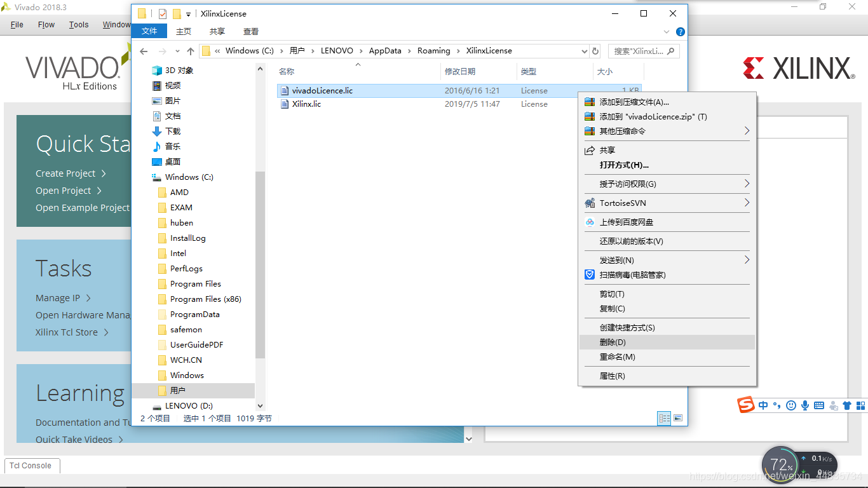Click the Sogou toolbox grid icon
This screenshot has height=488, width=868.
862,405
